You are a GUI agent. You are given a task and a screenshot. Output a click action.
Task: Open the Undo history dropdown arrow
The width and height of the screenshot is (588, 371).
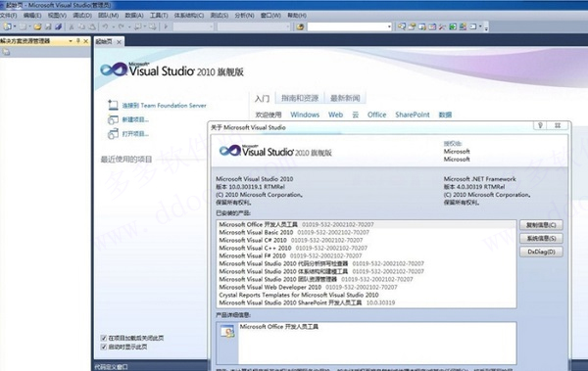click(114, 26)
